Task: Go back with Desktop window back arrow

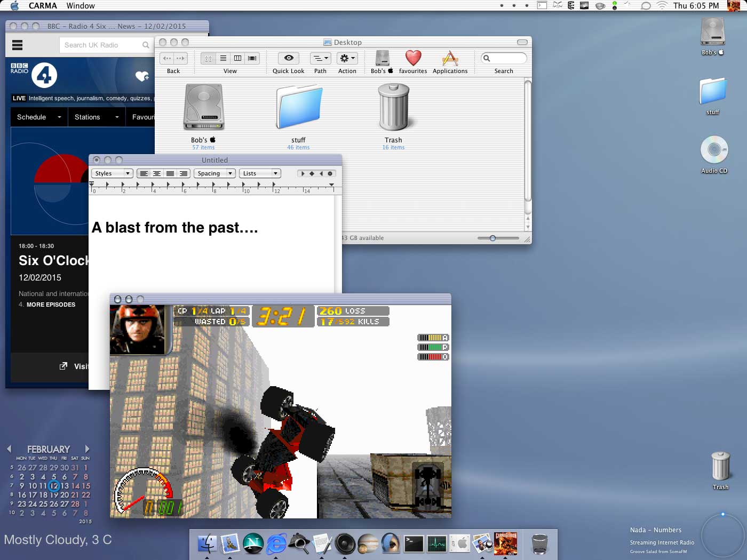Action: (x=167, y=58)
